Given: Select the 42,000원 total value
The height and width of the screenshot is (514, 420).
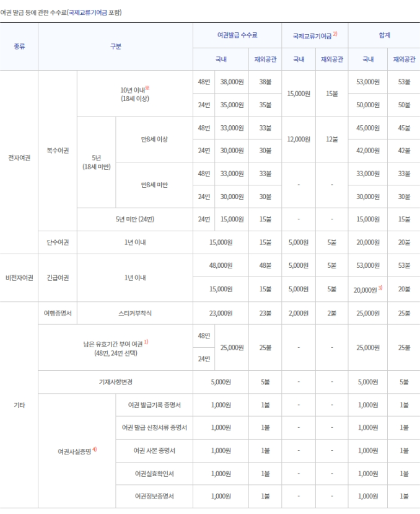Looking at the screenshot, I should 368,151.
